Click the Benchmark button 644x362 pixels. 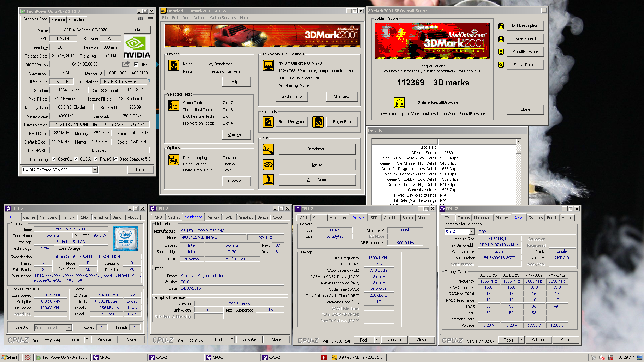coord(317,149)
